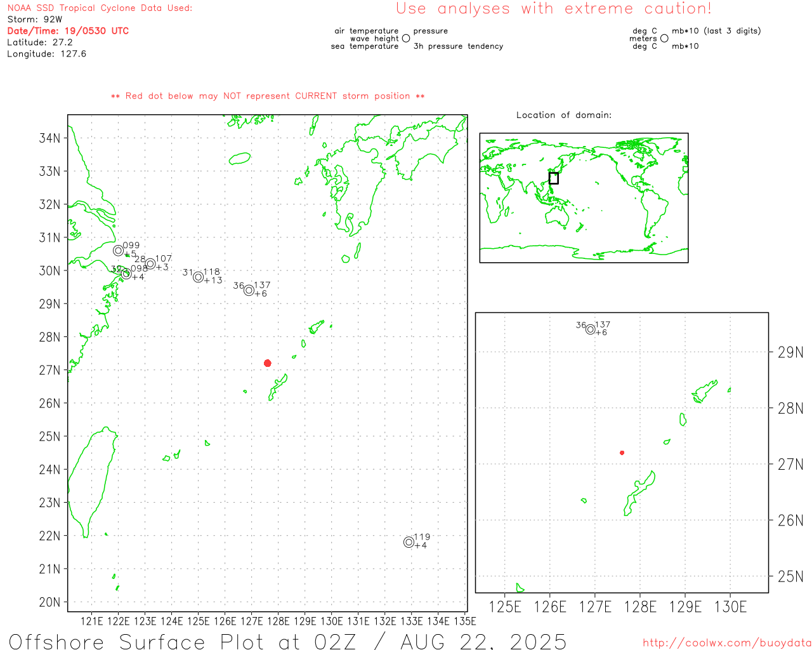Click the 135E longitude axis label
Screen dimensions: 812x650
(465, 621)
